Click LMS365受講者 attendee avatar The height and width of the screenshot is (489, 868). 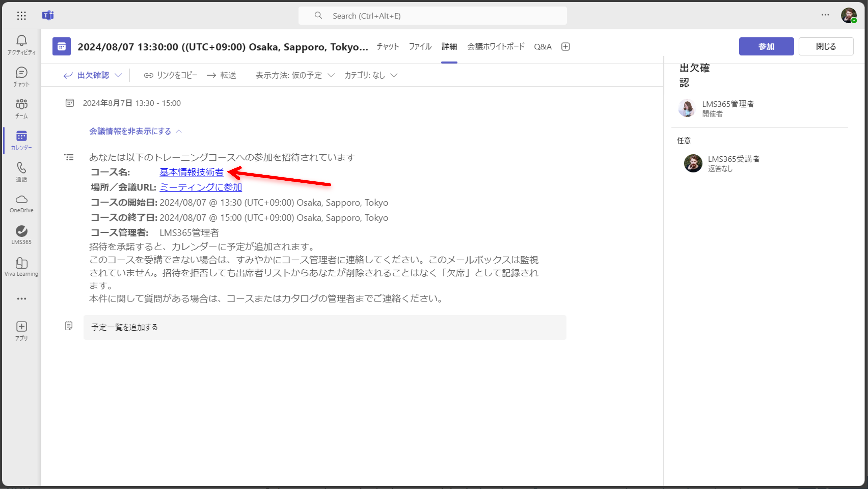693,163
